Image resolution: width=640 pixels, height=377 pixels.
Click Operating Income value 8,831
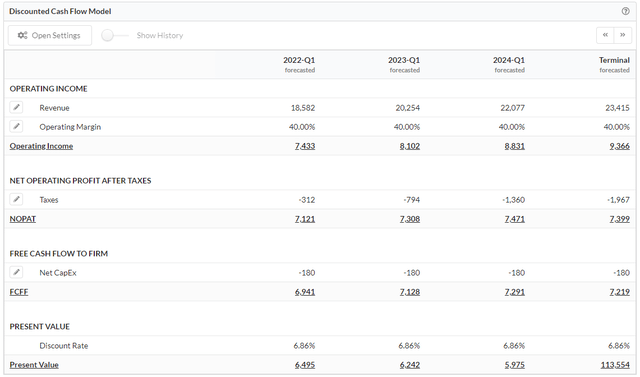coord(515,146)
